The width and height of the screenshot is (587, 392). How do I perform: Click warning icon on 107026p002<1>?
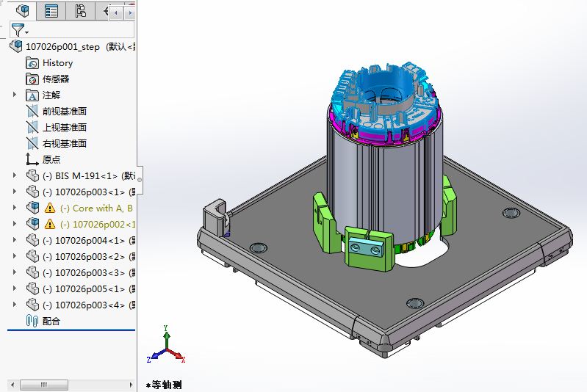50,224
